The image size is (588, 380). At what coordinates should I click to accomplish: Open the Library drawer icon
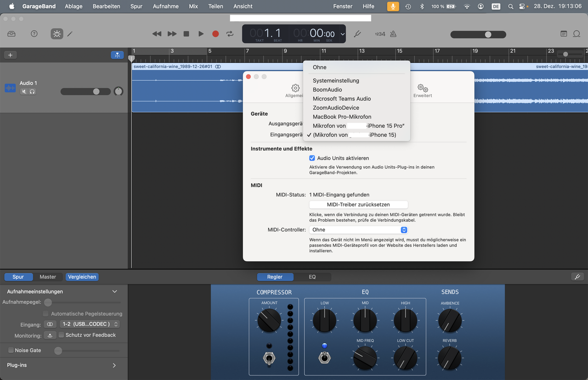pyautogui.click(x=11, y=34)
